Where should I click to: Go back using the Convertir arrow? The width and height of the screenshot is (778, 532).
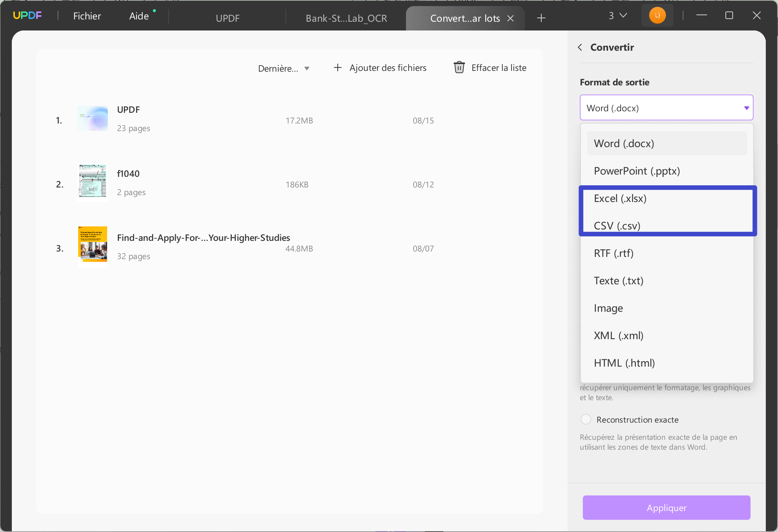(x=580, y=47)
